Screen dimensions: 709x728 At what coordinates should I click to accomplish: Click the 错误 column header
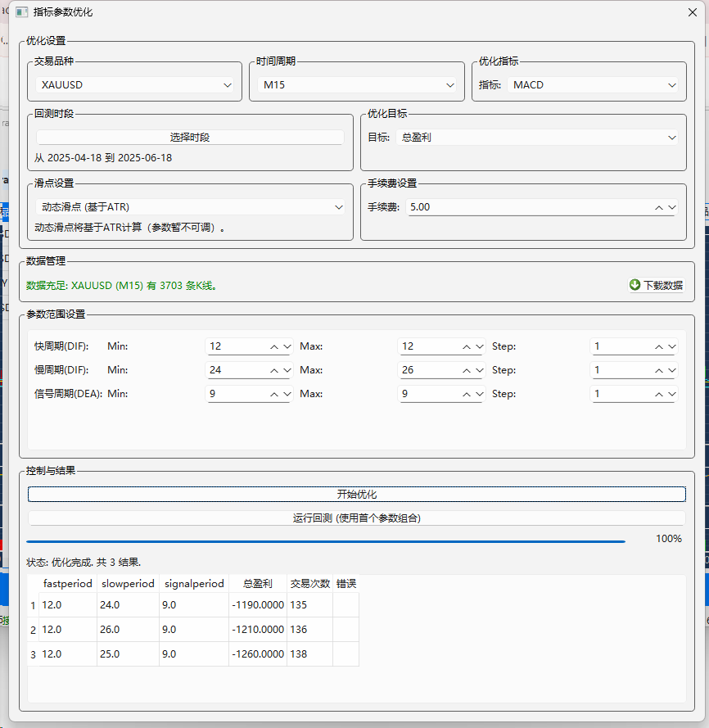click(x=346, y=584)
